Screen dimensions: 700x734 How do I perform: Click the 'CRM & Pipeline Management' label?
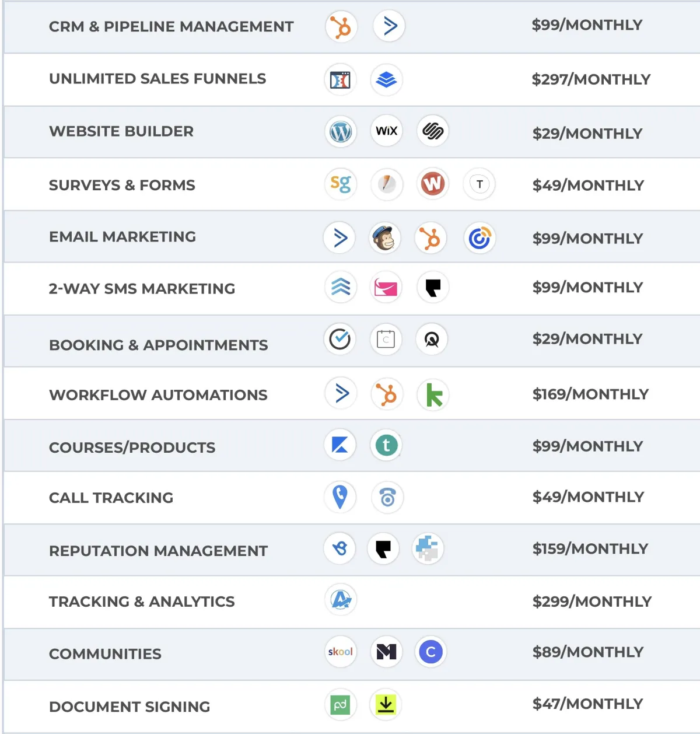171,27
